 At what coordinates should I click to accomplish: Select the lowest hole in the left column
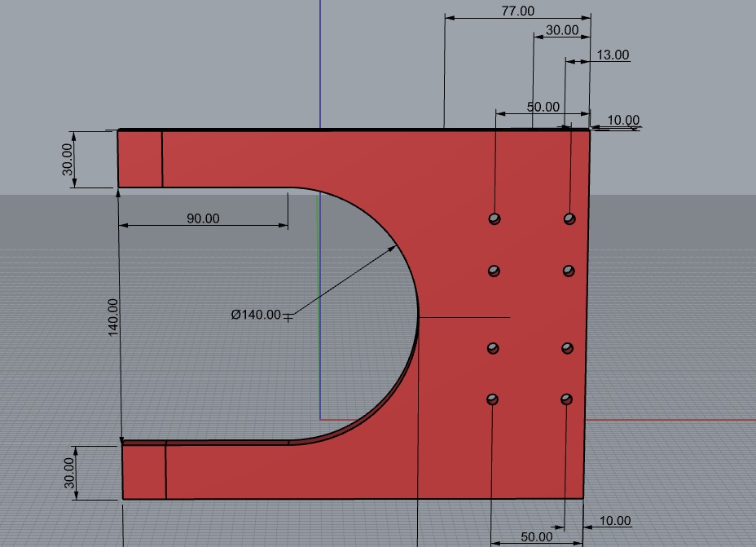(x=492, y=399)
